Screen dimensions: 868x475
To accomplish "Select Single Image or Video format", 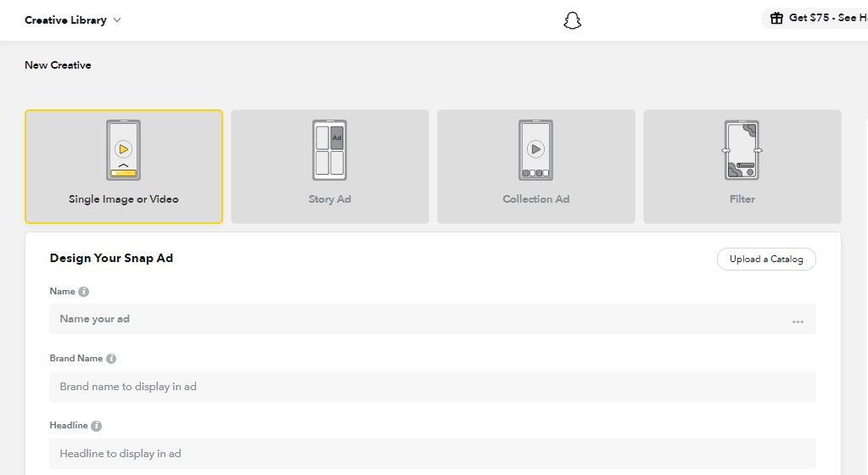I will tap(124, 199).
